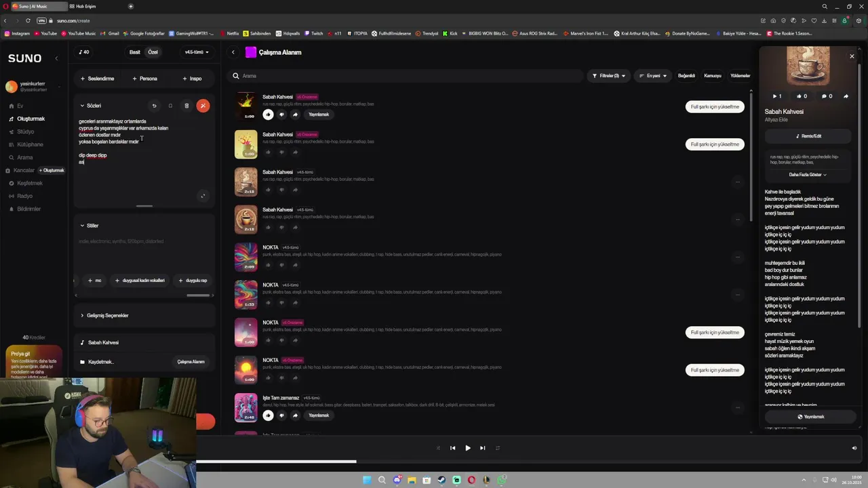Click the orange magic wand lyrics button
This screenshot has height=488, width=868.
[x=203, y=106]
